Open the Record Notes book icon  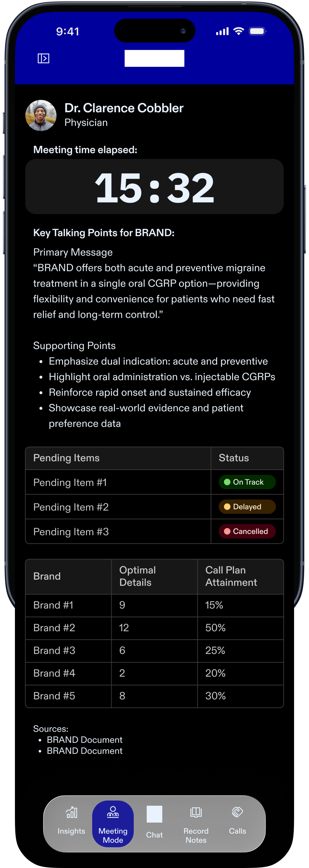pos(196,812)
